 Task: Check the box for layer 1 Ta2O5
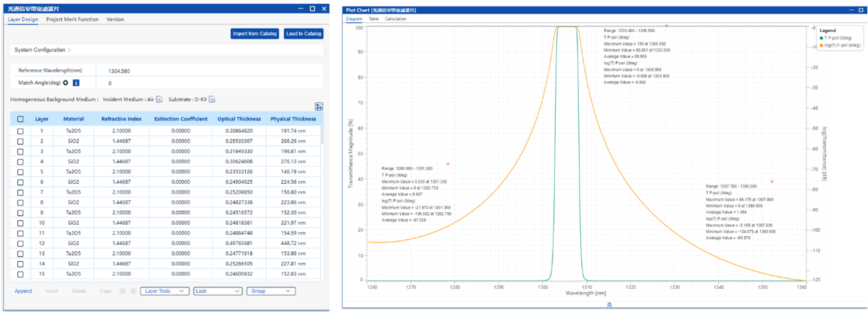click(21, 131)
